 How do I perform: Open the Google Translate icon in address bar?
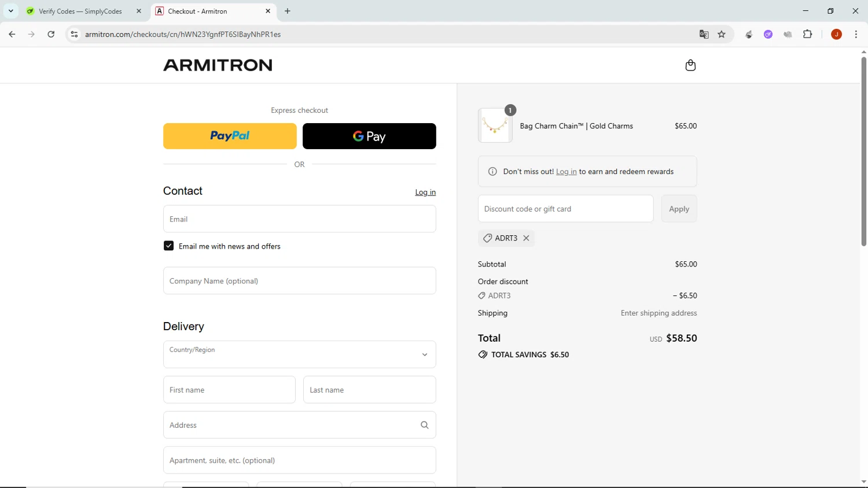coord(704,35)
